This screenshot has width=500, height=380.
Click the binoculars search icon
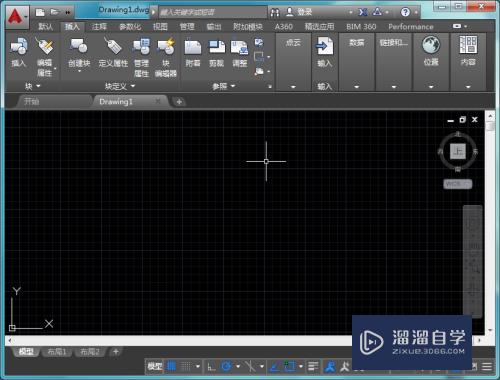click(275, 13)
